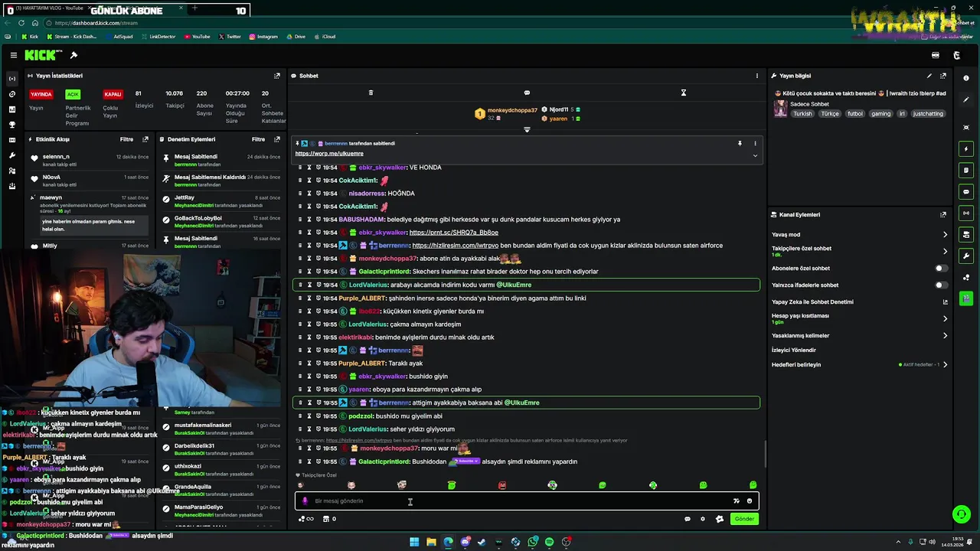Click the translate icon in message box
The width and height of the screenshot is (980, 551).
pos(737,501)
